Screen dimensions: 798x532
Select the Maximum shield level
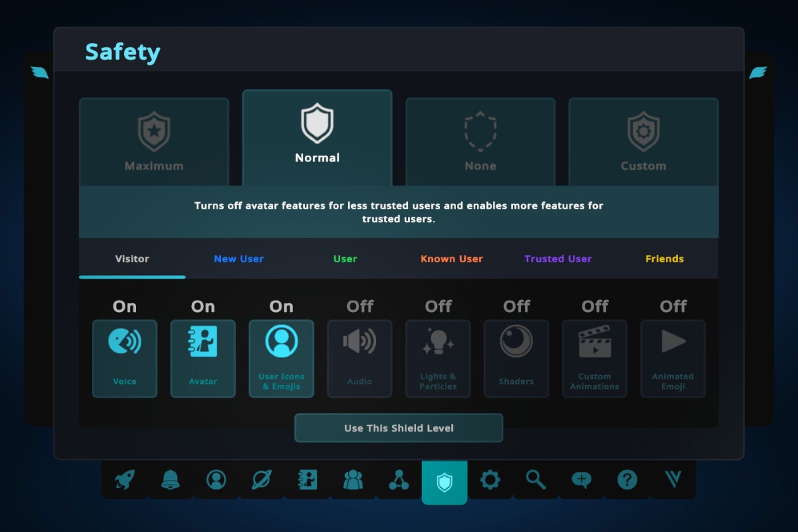(x=154, y=142)
